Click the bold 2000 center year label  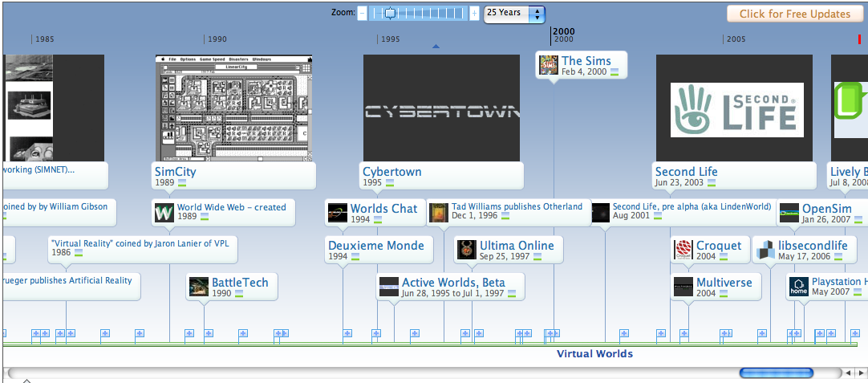point(564,31)
